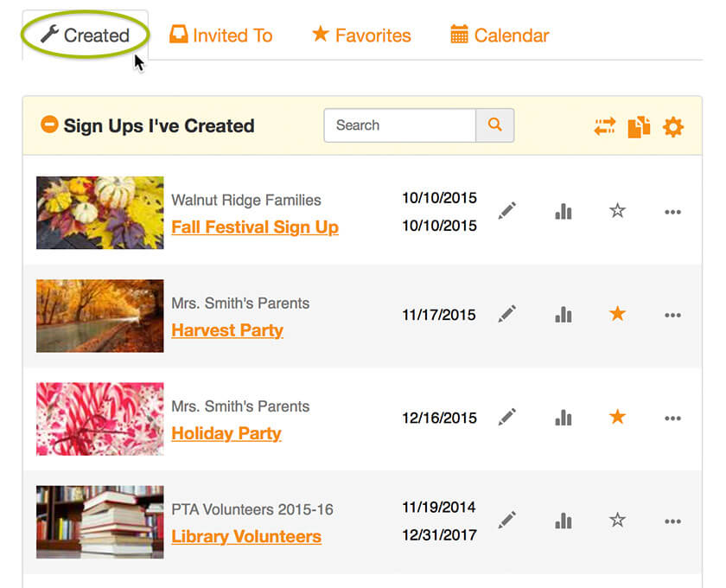Open the settings gear icon
The height and width of the screenshot is (588, 726).
672,127
